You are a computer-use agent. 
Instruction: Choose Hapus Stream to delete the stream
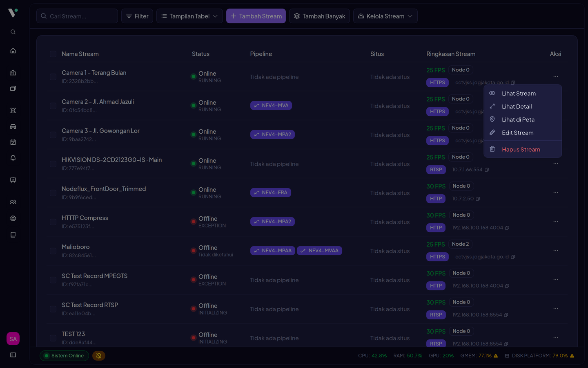(x=523, y=150)
